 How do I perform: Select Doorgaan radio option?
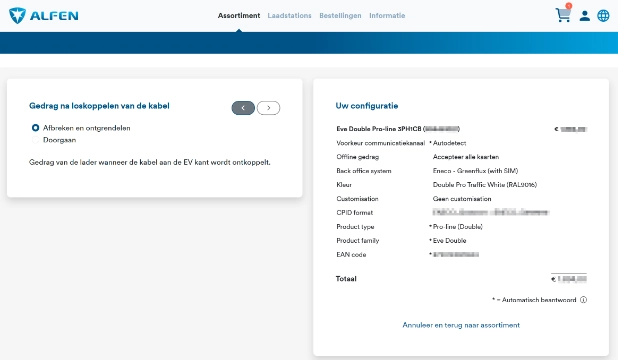35,140
